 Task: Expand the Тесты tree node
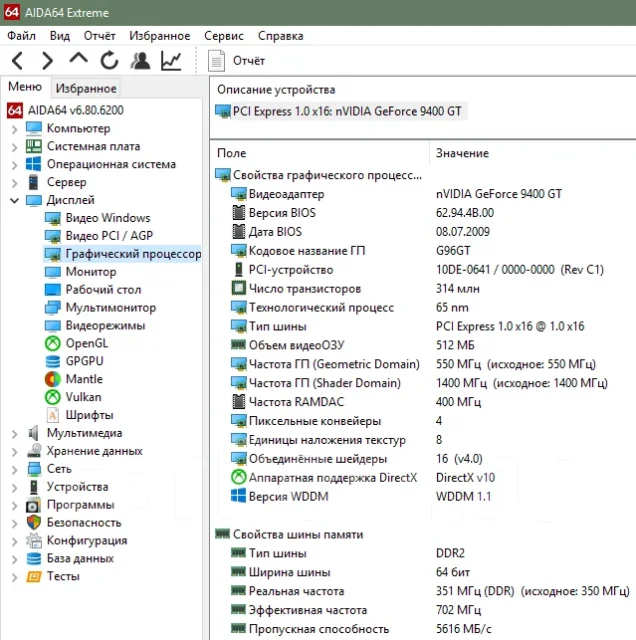pyautogui.click(x=15, y=577)
